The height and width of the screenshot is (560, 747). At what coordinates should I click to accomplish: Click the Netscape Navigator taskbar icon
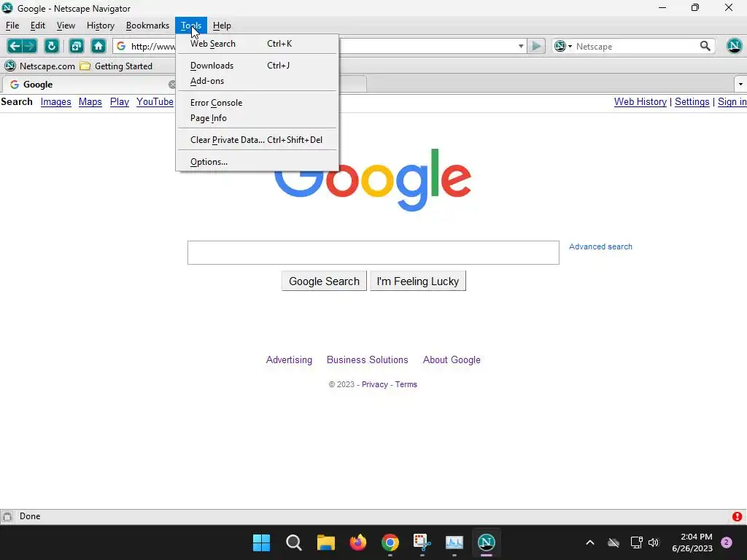pos(487,542)
